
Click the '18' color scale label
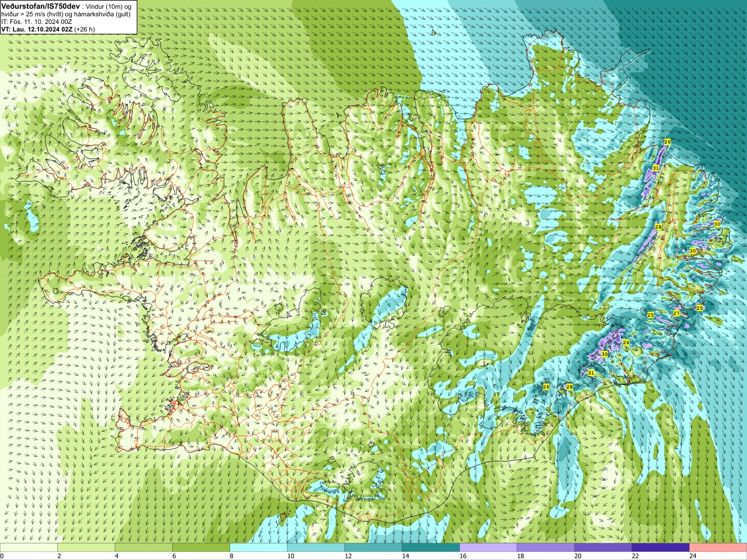coord(521,556)
